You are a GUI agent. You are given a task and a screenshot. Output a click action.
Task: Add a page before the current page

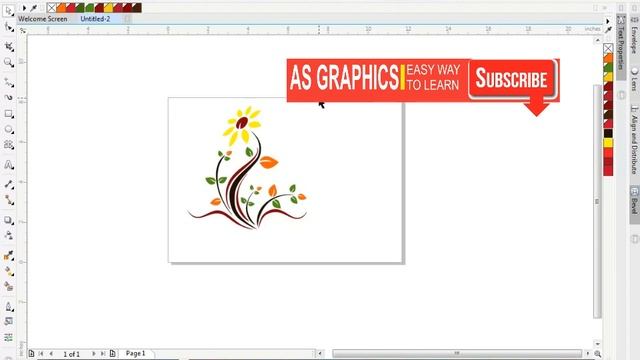pyautogui.click(x=31, y=354)
